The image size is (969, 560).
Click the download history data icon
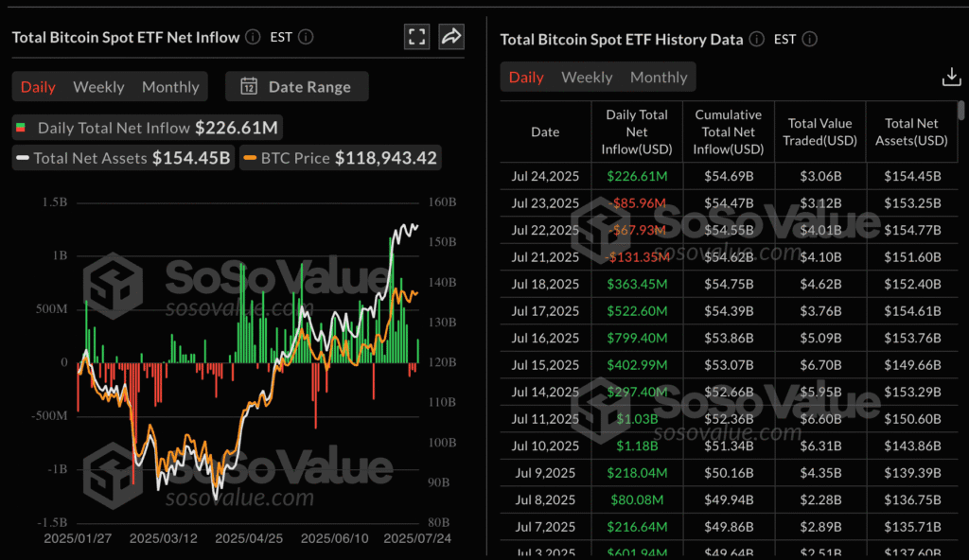[951, 77]
